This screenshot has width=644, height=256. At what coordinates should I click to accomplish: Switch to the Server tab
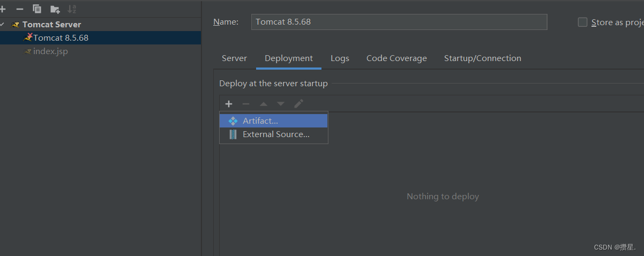(234, 58)
